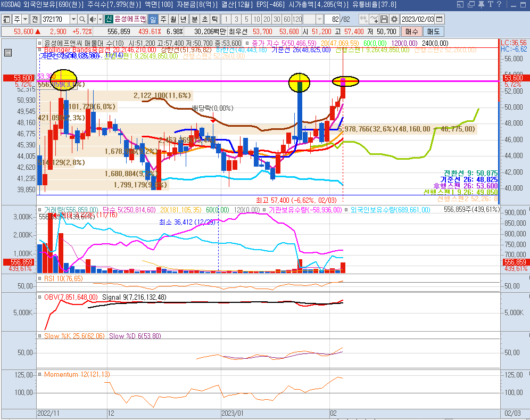Open chart settings gear icon
The image size is (530, 420).
tap(394, 19)
